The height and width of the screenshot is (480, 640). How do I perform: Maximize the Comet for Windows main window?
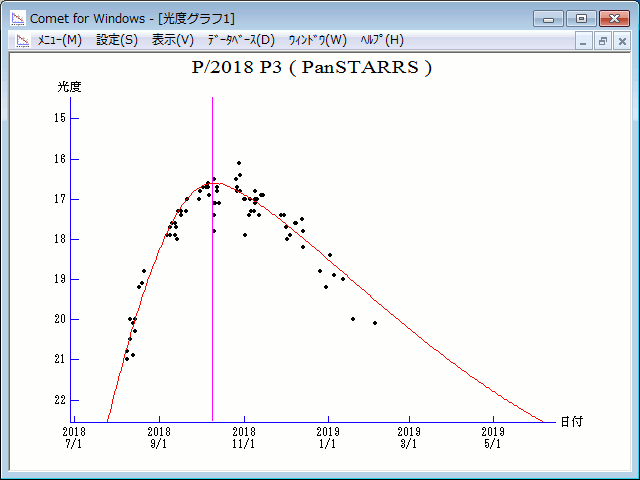click(x=579, y=18)
